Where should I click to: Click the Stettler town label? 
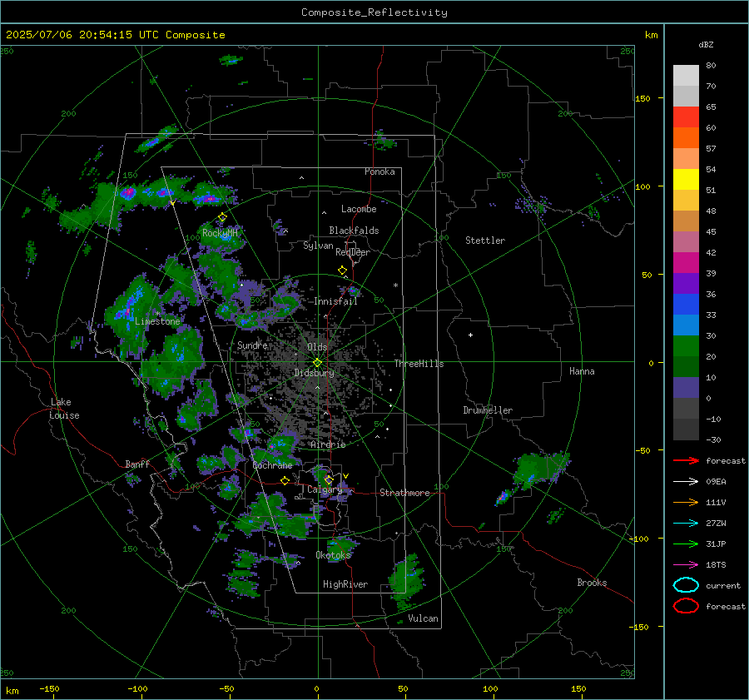coord(485,241)
